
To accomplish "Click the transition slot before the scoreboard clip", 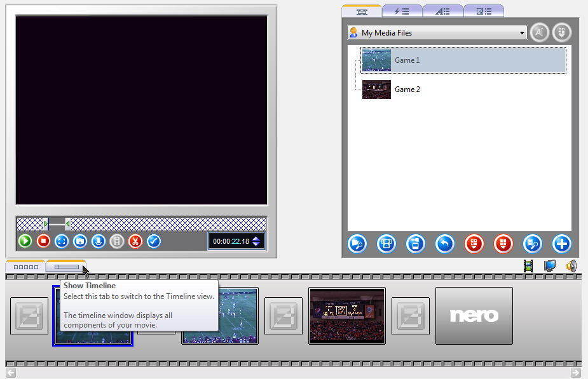I will tap(284, 316).
